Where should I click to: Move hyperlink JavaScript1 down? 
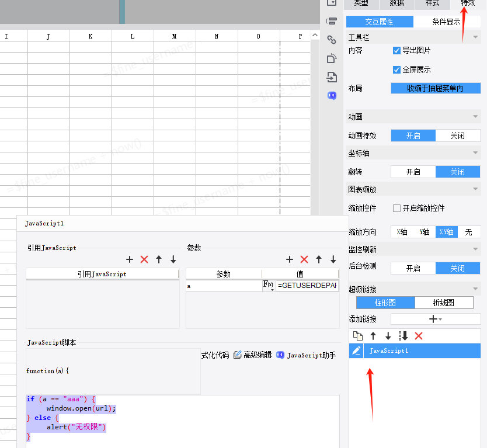pyautogui.click(x=388, y=336)
